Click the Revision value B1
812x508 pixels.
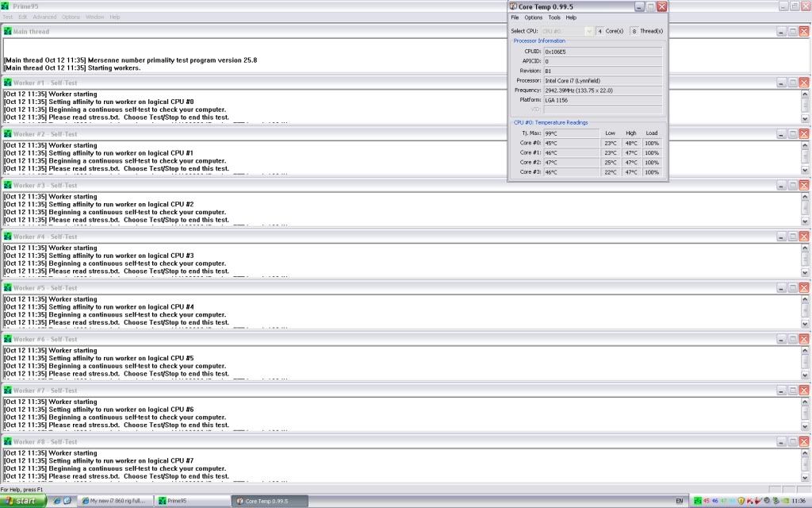click(603, 71)
